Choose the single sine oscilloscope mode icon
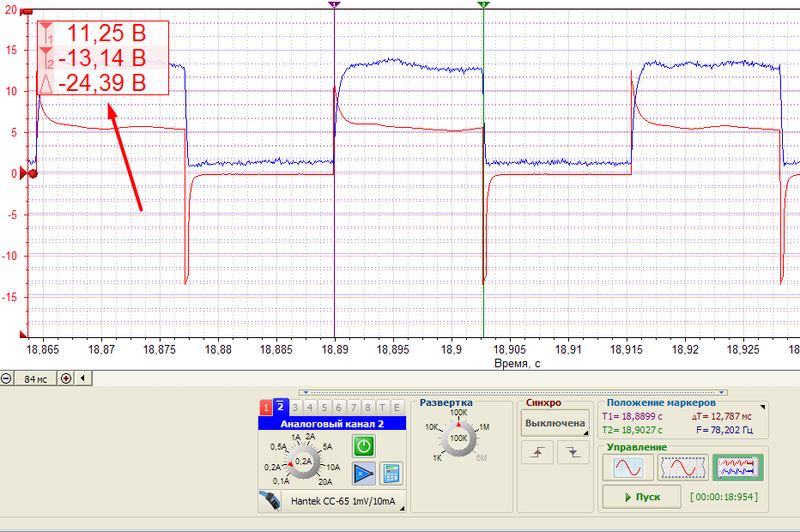The width and height of the screenshot is (800, 532). (628, 468)
